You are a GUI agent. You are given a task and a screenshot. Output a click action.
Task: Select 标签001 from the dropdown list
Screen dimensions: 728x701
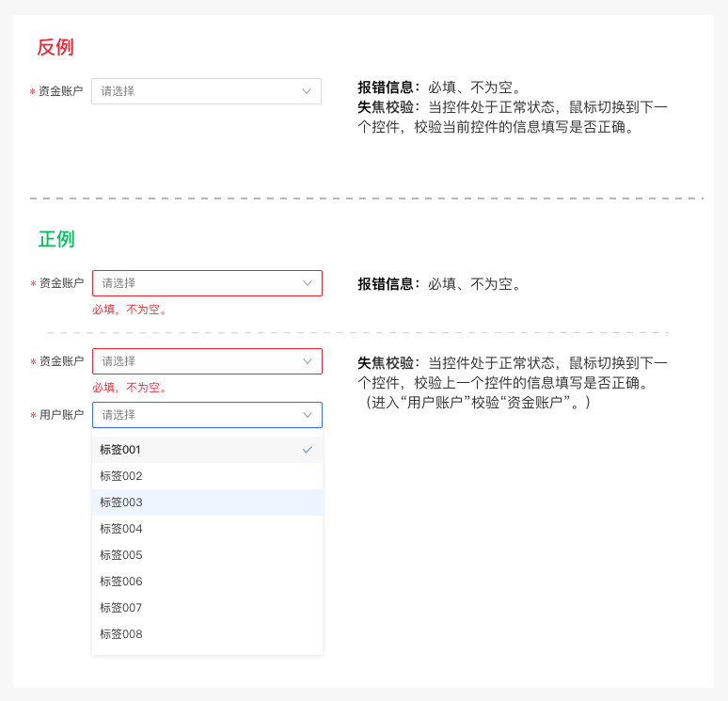pos(120,450)
